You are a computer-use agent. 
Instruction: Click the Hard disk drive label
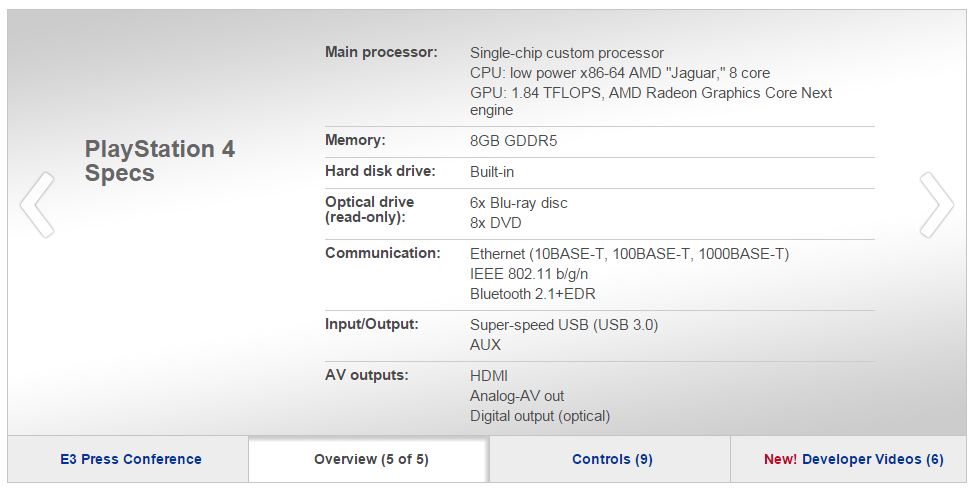click(380, 171)
